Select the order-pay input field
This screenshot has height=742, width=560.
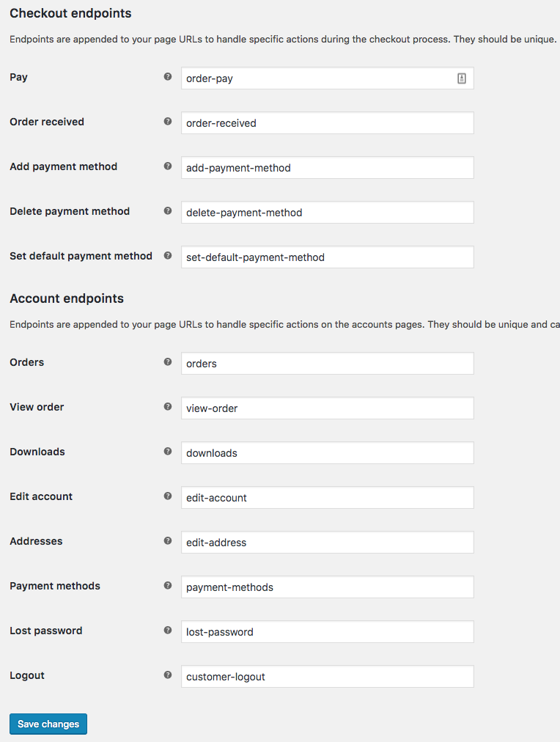click(x=327, y=78)
